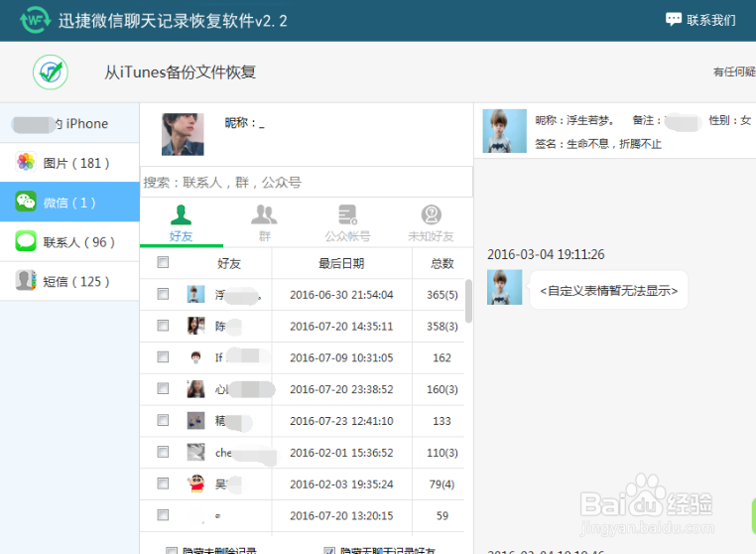
Task: Tick the select-all checkbox in 好友 header
Action: [x=163, y=262]
